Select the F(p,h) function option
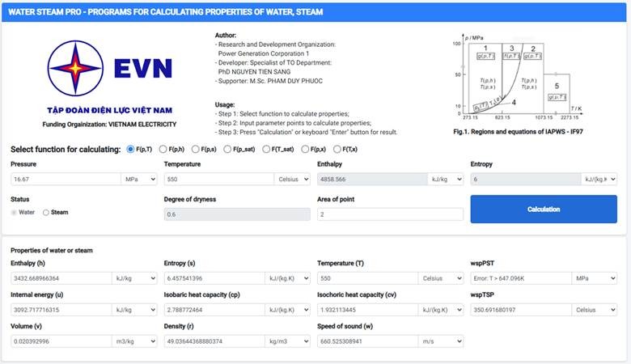631x364 pixels. (x=163, y=149)
